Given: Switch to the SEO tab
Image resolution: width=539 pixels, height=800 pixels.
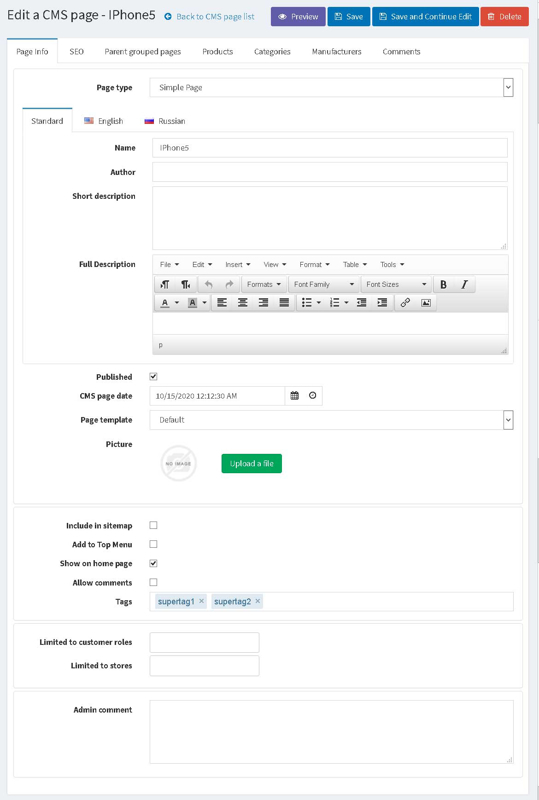Looking at the screenshot, I should tap(77, 52).
